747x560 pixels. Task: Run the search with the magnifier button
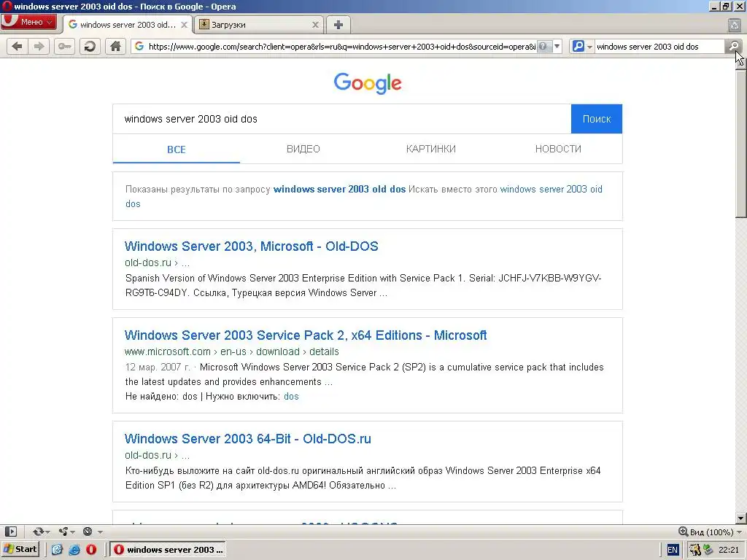pos(734,46)
